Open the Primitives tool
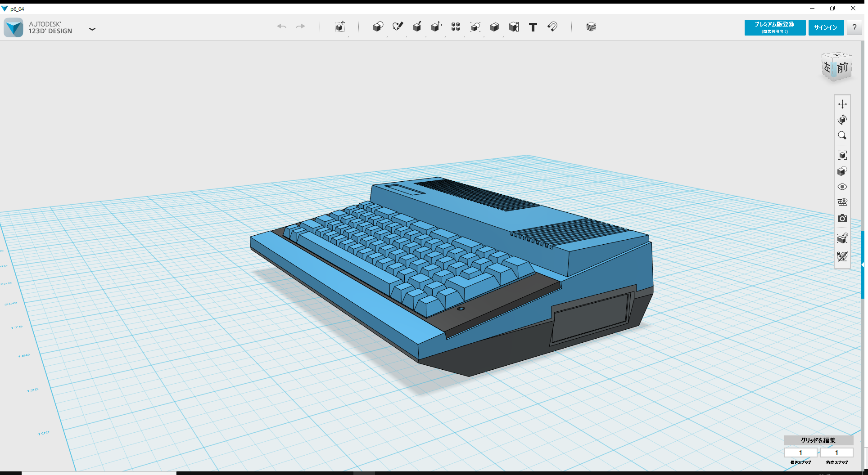The height and width of the screenshot is (475, 868). (x=378, y=27)
